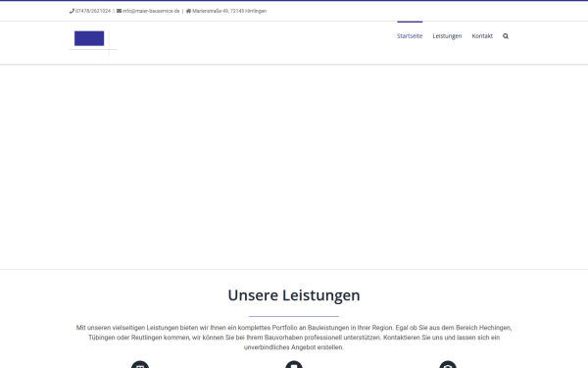588x368 pixels.
Task: Select the address Marienstraße 49, 72145 Hirrlingen
Action: coord(229,11)
